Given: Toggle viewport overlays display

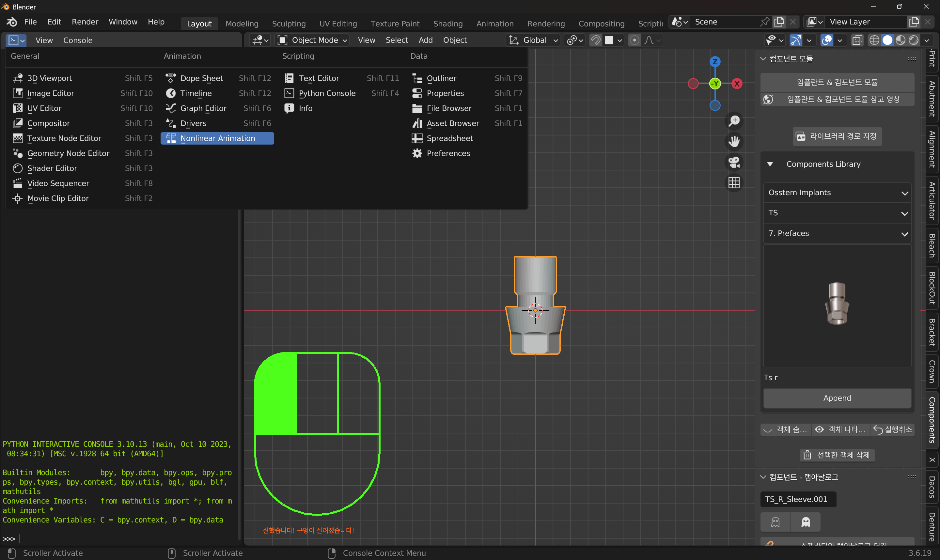Looking at the screenshot, I should [826, 40].
